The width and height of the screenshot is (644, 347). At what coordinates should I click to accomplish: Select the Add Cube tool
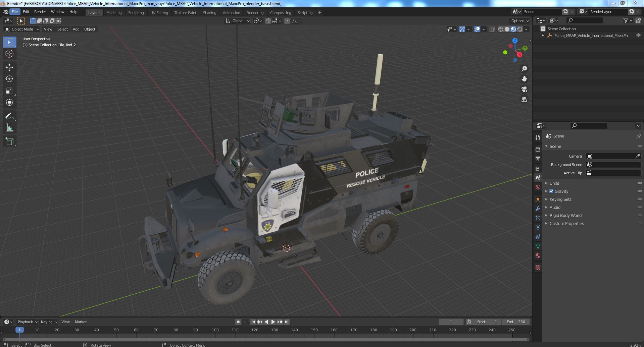coord(9,141)
